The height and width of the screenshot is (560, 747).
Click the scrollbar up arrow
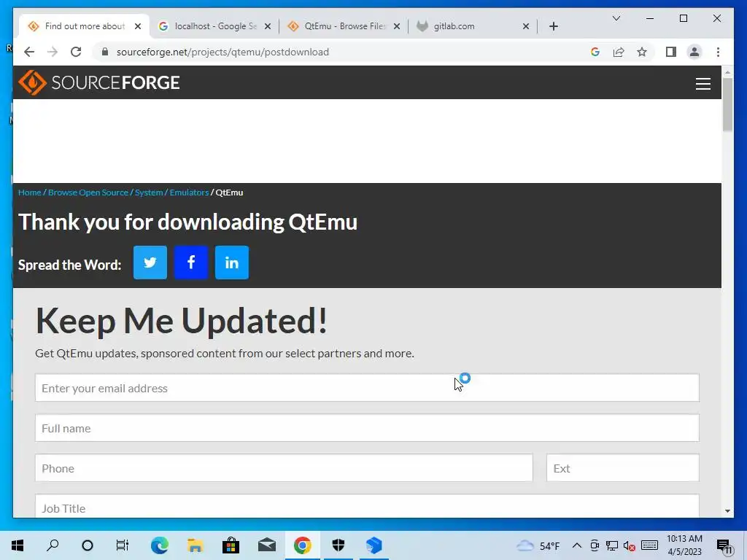coord(727,72)
